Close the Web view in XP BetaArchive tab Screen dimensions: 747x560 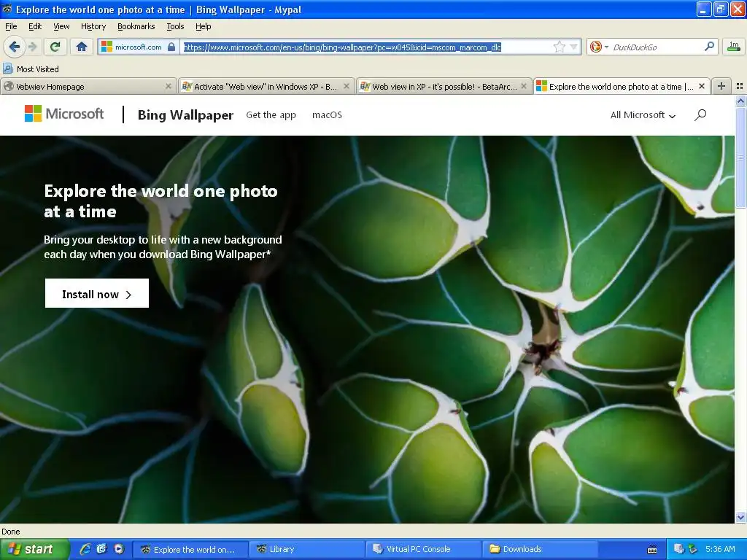click(524, 86)
